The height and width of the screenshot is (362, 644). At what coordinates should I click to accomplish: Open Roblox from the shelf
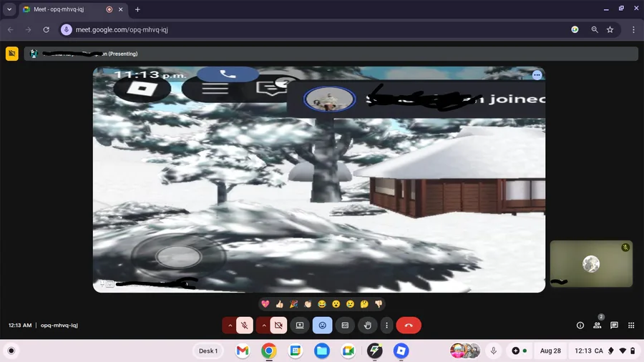(401, 351)
